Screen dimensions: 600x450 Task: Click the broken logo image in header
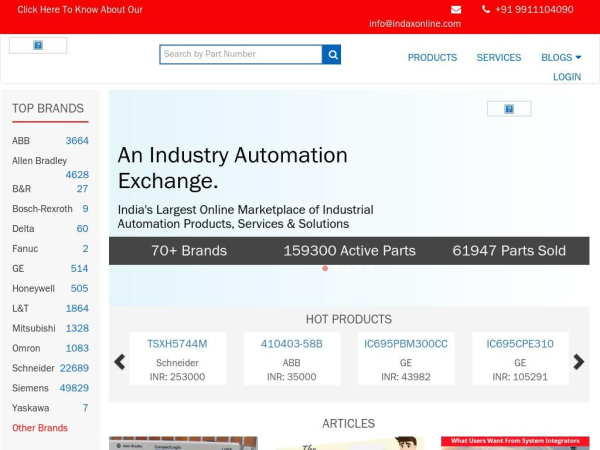pos(38,45)
